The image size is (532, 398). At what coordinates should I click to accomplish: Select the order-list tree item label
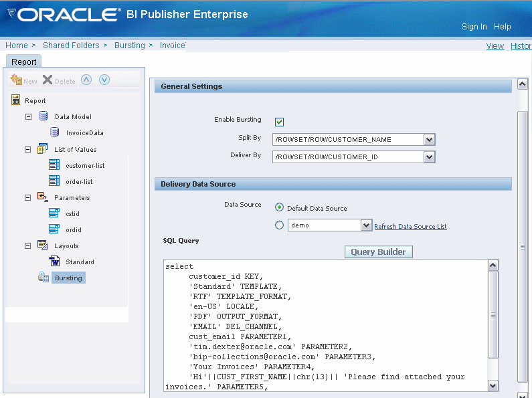(79, 181)
